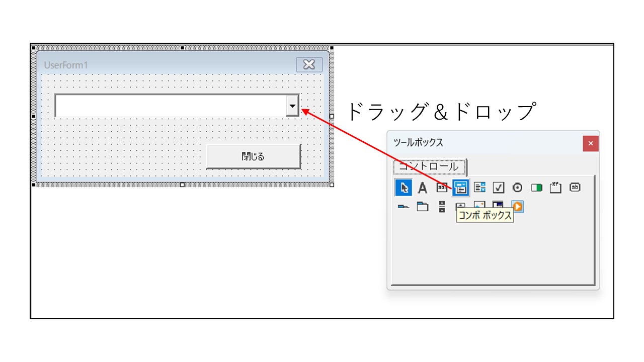This screenshot has width=644, height=362.
Task: Choose the MultiPage control icon
Action: point(423,207)
